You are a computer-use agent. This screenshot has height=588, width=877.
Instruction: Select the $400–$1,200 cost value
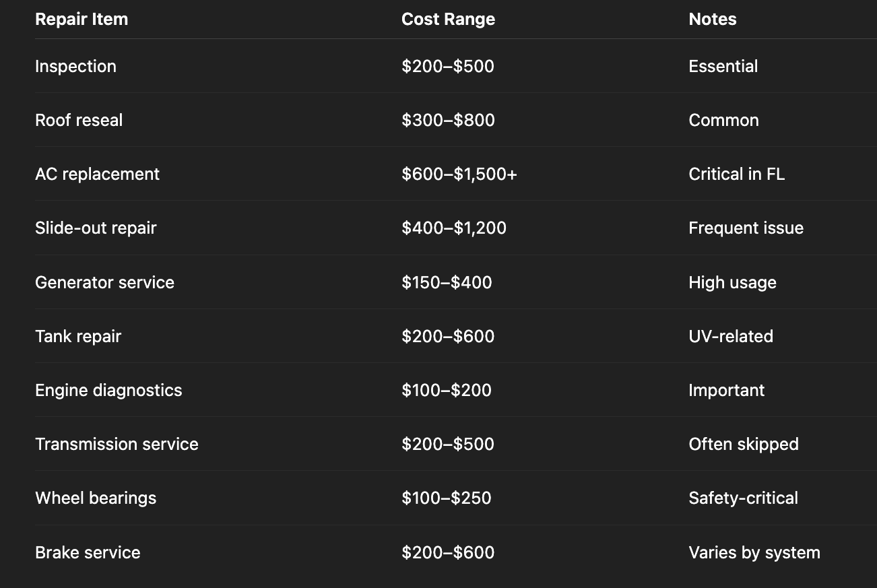454,228
